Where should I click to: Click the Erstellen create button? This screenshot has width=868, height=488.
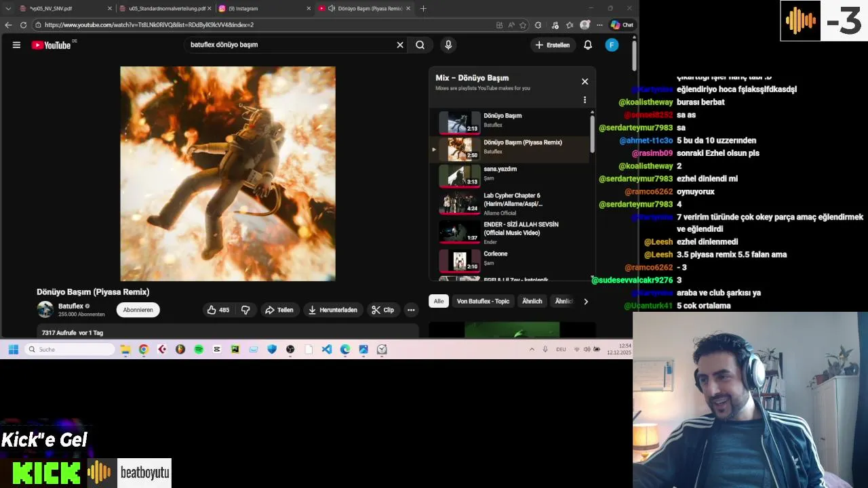pyautogui.click(x=553, y=45)
